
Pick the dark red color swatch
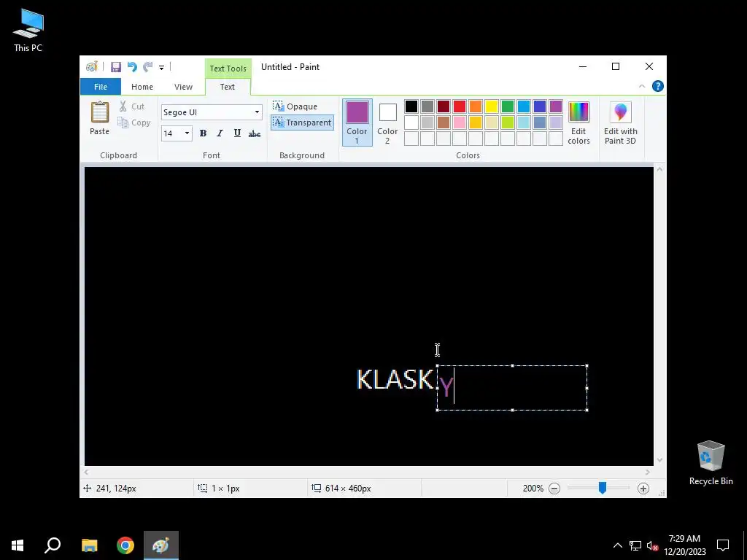[x=444, y=106]
